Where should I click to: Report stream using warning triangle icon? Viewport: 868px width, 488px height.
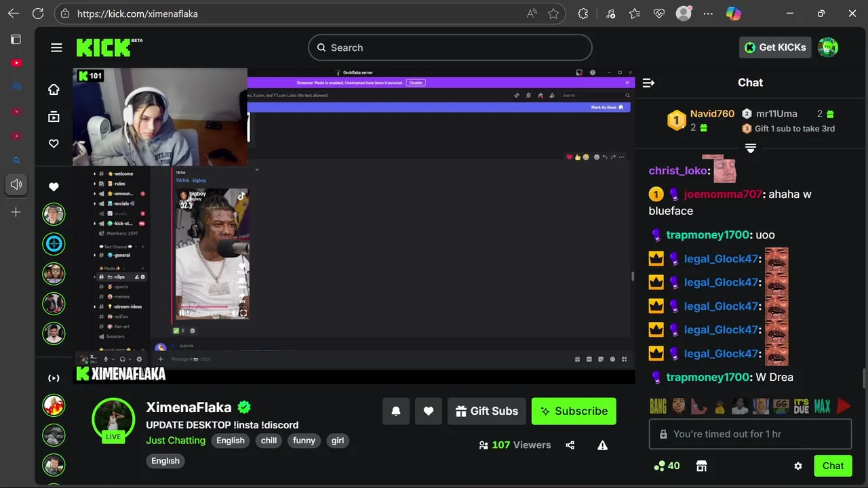(x=602, y=445)
